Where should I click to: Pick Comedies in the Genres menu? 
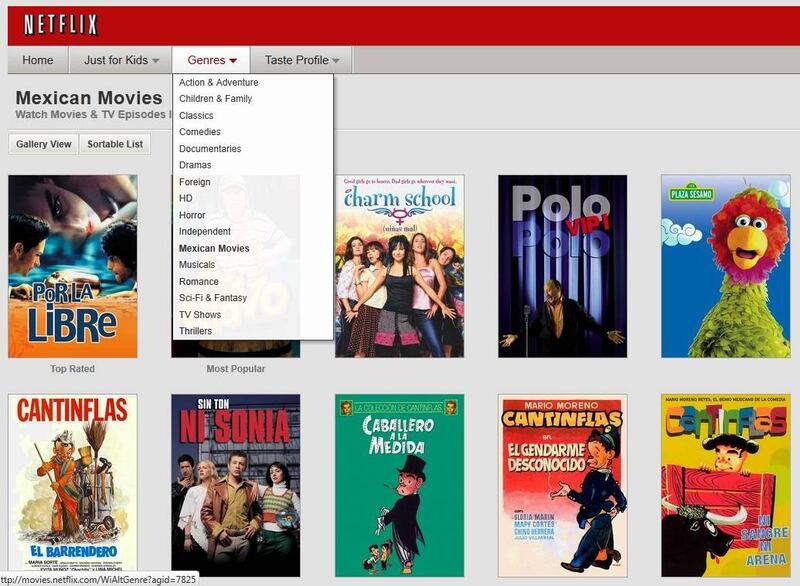pos(199,132)
